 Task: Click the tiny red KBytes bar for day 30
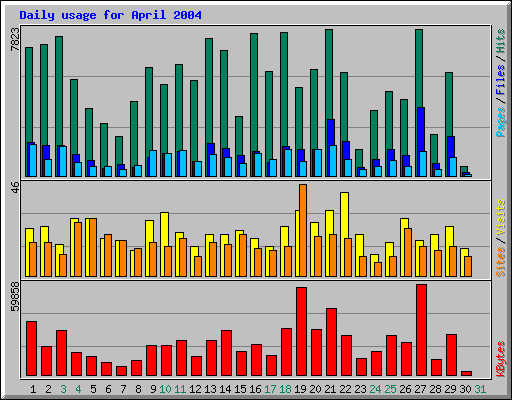466,373
